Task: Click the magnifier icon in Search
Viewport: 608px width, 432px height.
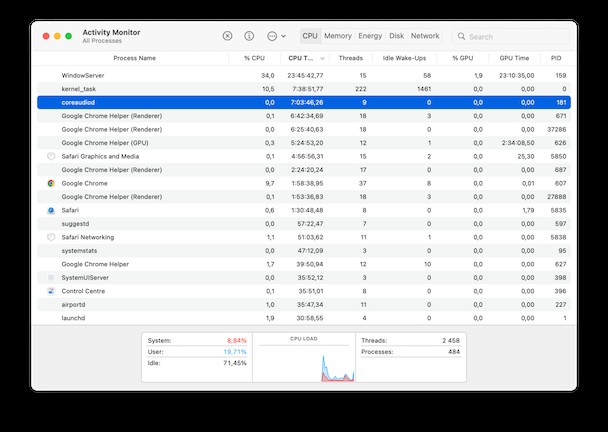Action: click(x=461, y=36)
